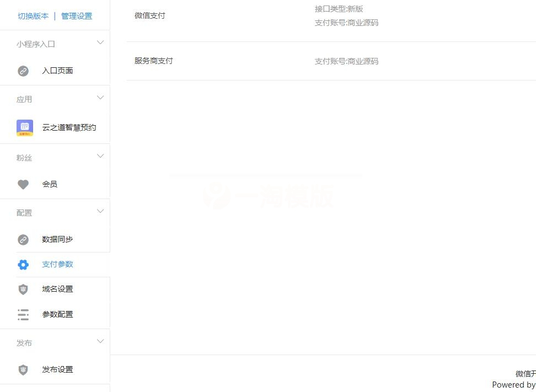Select the 支付参数 menu item
The image size is (536, 392).
[x=58, y=264]
